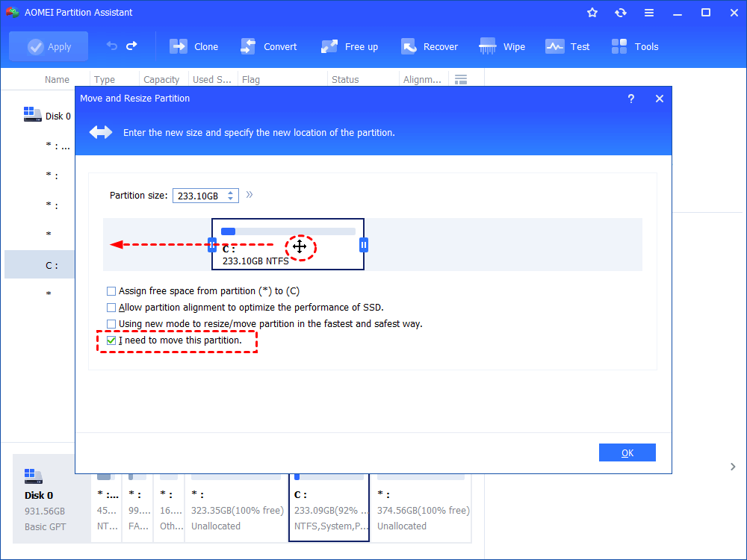This screenshot has width=747, height=560.
Task: Open the Free up tool
Action: pos(349,46)
